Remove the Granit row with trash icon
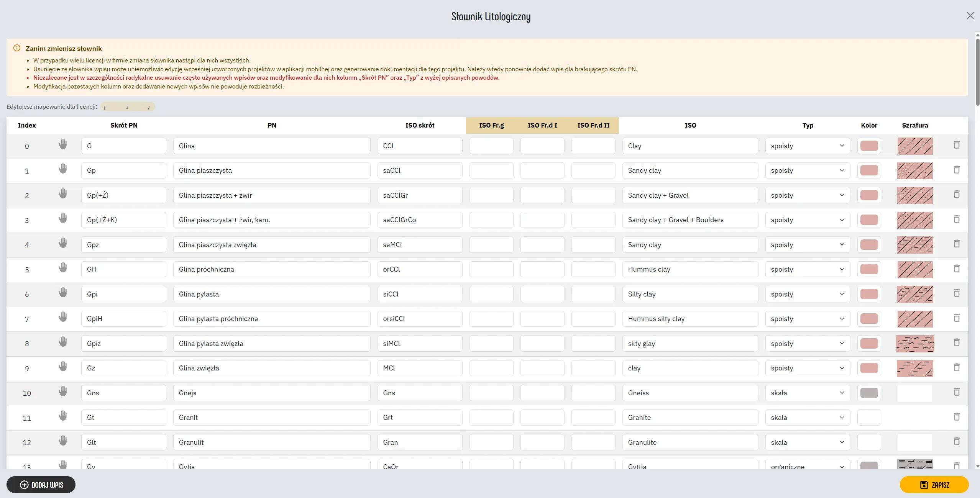 pos(957,417)
